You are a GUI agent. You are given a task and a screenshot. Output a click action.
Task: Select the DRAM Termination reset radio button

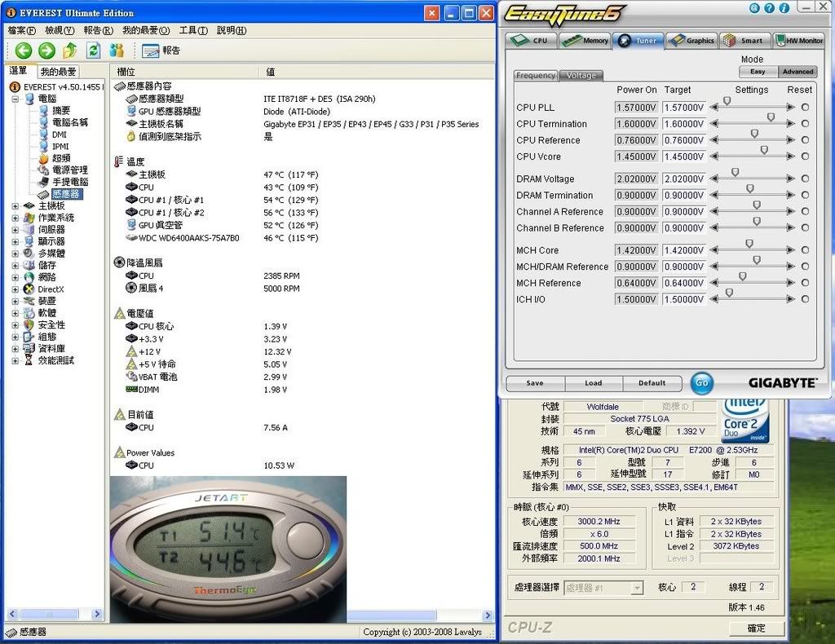[805, 196]
